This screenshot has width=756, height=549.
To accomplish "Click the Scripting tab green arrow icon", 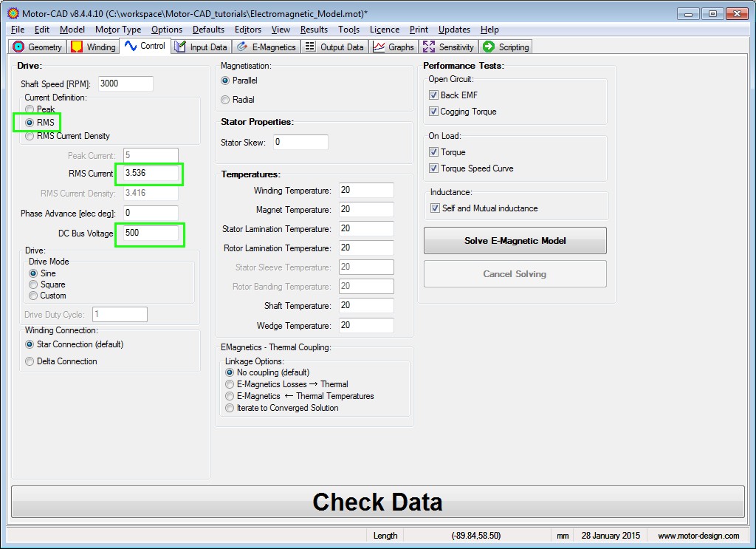I will pyautogui.click(x=488, y=47).
